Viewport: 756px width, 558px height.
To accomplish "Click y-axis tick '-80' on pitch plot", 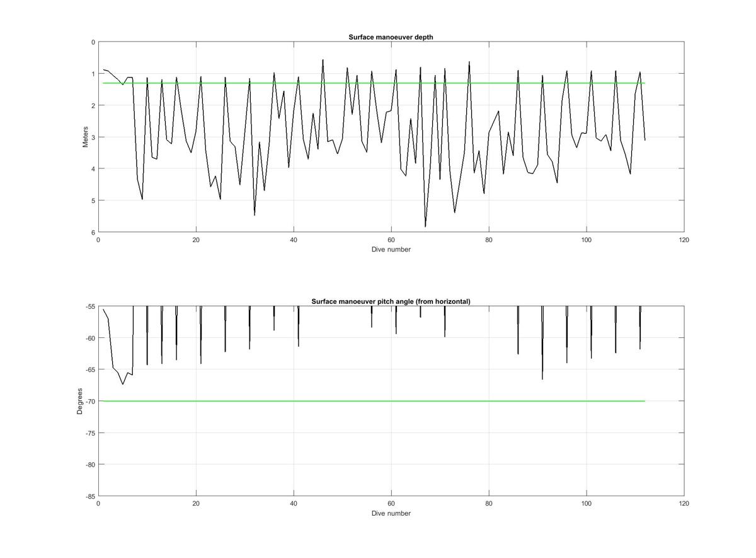I will (x=89, y=465).
